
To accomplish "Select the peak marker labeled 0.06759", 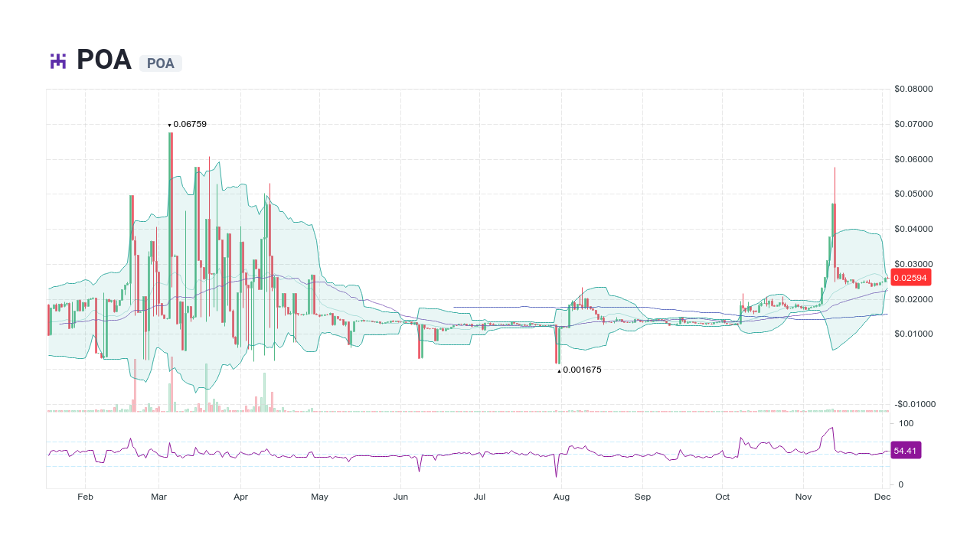I will click(x=188, y=123).
